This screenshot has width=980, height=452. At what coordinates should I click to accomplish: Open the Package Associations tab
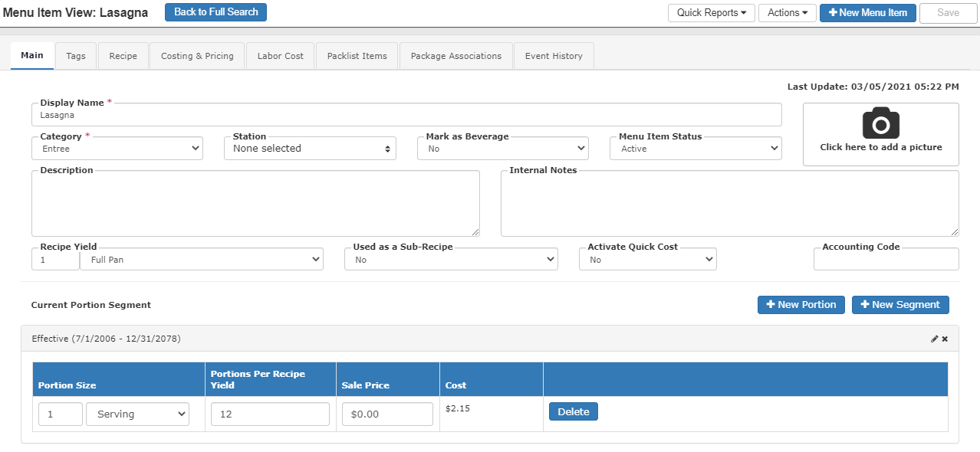point(456,56)
